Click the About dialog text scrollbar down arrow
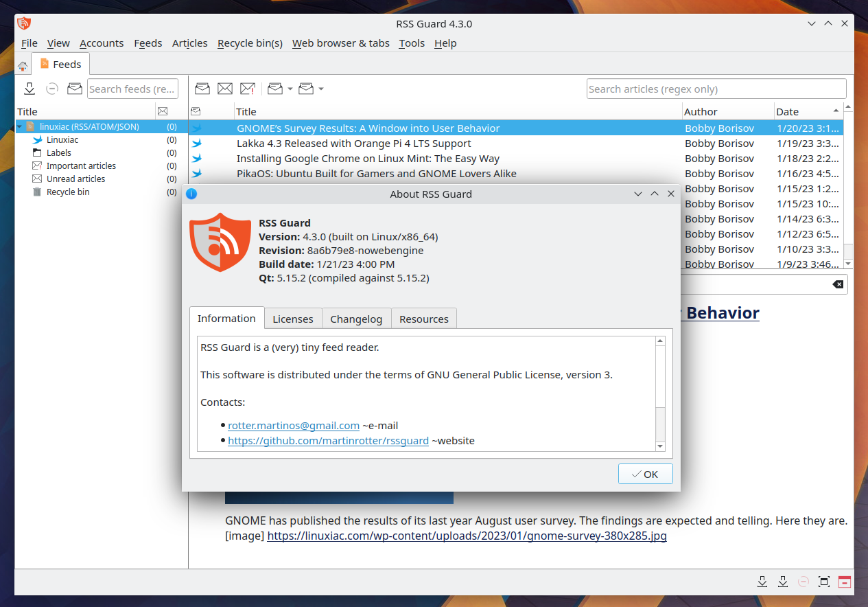 (x=660, y=446)
